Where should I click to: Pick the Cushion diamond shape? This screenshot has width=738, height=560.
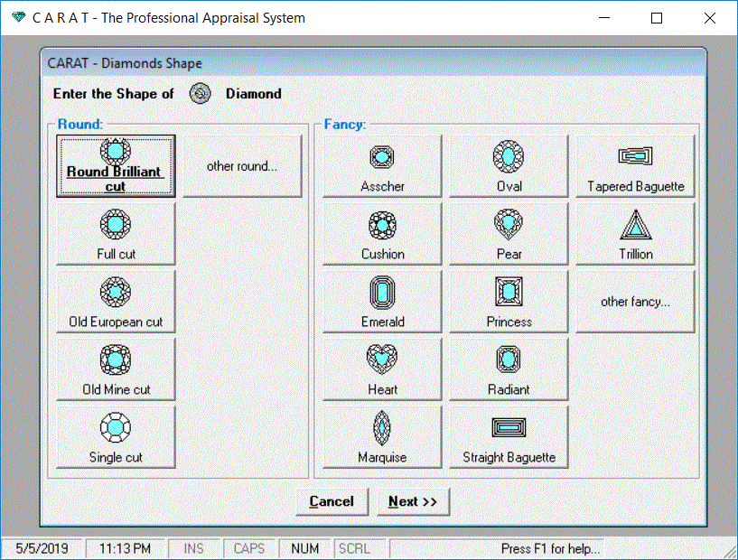tap(382, 234)
